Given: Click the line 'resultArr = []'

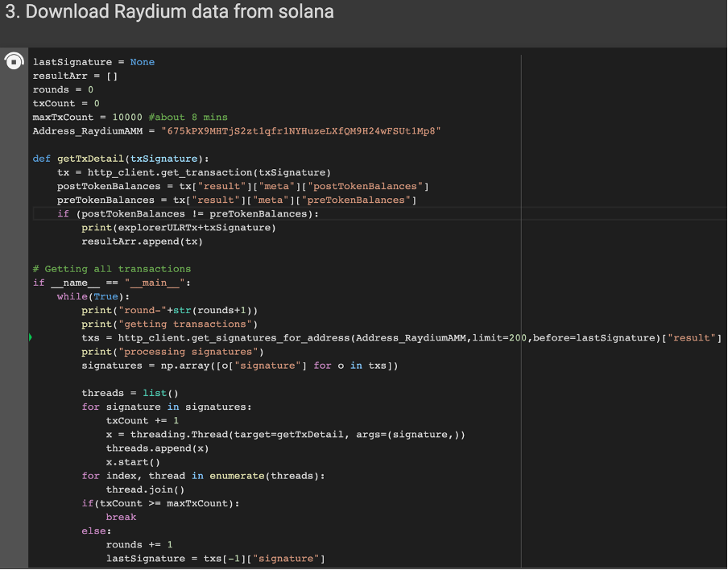Looking at the screenshot, I should 75,76.
